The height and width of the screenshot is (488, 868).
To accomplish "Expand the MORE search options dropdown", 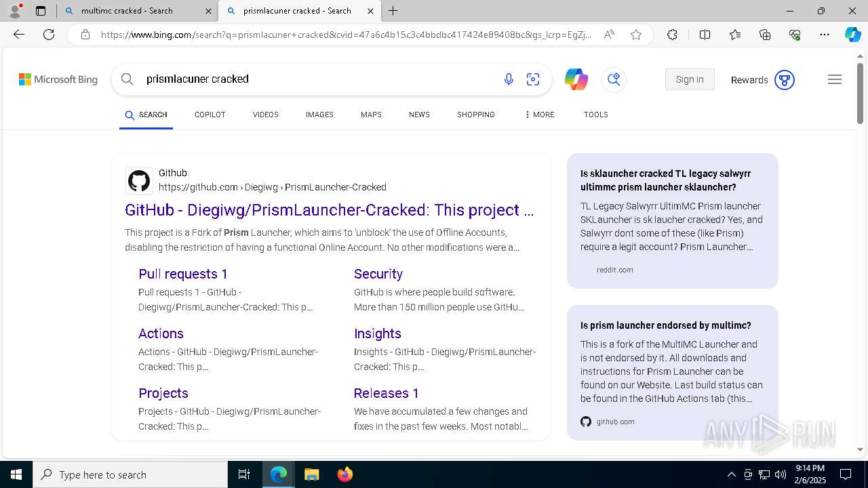I will [x=539, y=115].
